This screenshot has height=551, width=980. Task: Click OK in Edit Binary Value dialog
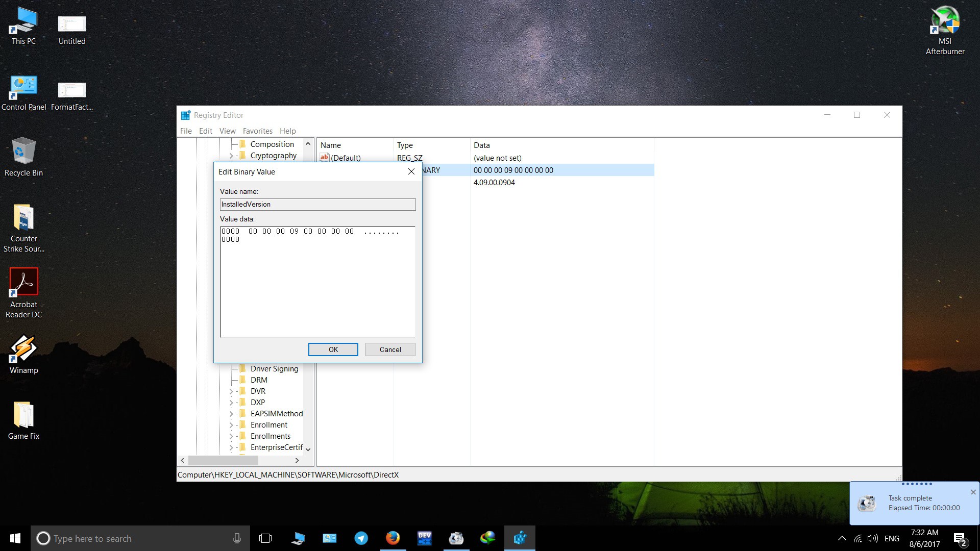click(x=333, y=349)
